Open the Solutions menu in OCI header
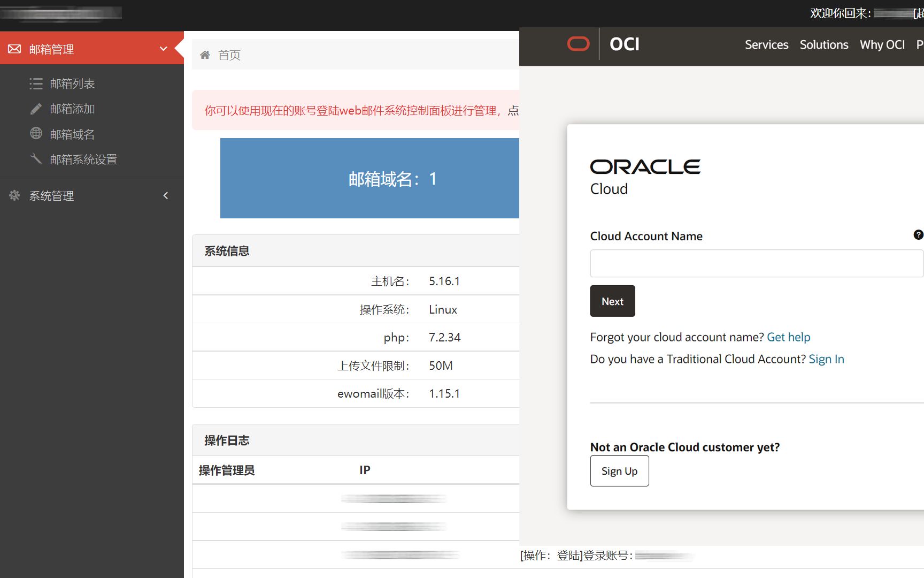This screenshot has height=578, width=924. pyautogui.click(x=824, y=45)
